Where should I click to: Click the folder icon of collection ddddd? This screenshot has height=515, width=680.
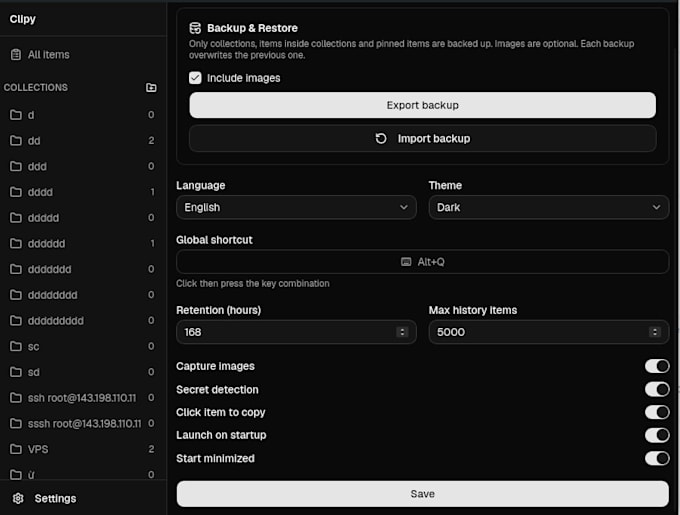coord(16,218)
